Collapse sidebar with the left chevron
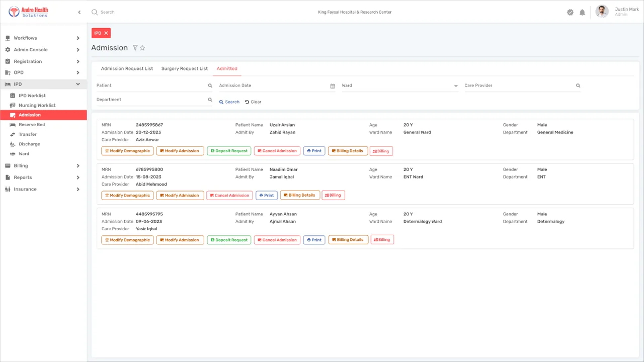Image resolution: width=644 pixels, height=362 pixels. pos(79,12)
